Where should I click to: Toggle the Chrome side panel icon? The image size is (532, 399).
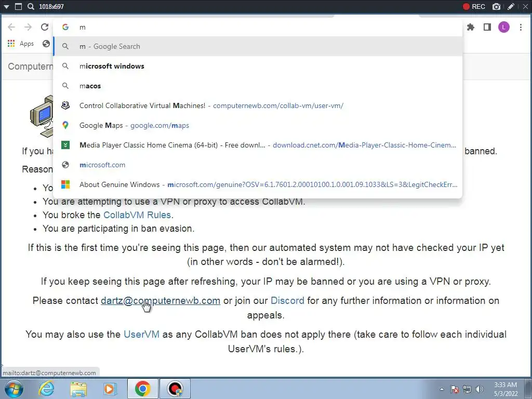tap(487, 27)
